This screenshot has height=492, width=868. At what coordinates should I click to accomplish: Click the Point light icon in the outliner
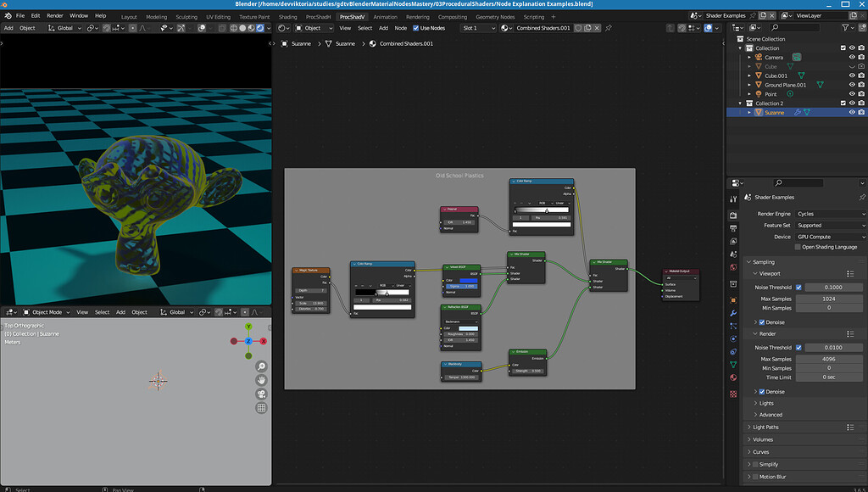pyautogui.click(x=759, y=93)
